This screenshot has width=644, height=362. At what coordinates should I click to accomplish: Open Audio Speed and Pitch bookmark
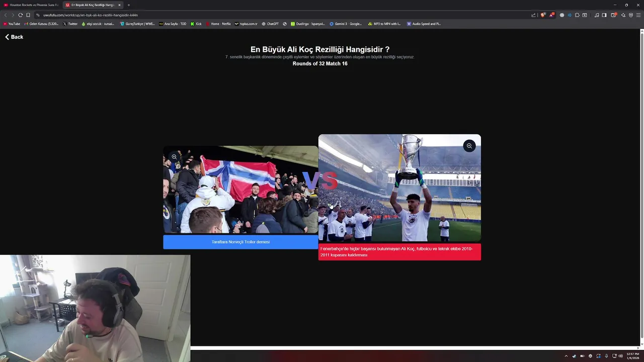pos(424,24)
